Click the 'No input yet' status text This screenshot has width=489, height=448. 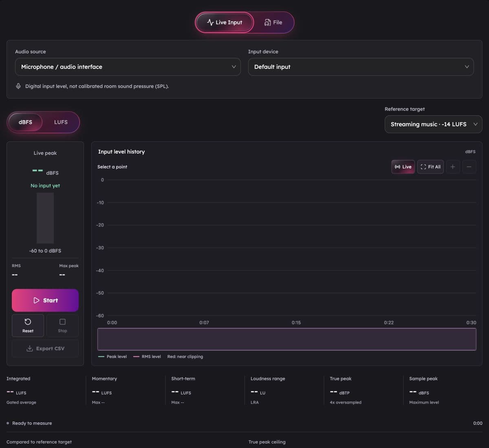45,186
